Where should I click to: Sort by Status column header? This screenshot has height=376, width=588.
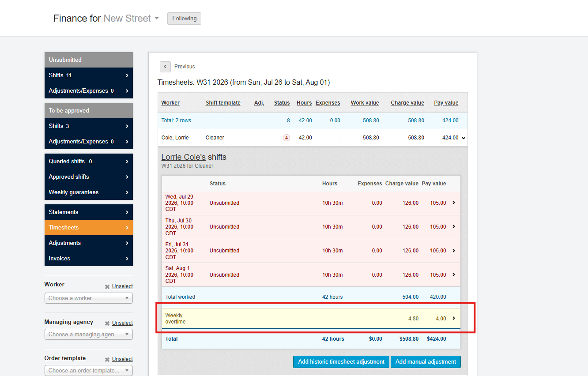[282, 103]
